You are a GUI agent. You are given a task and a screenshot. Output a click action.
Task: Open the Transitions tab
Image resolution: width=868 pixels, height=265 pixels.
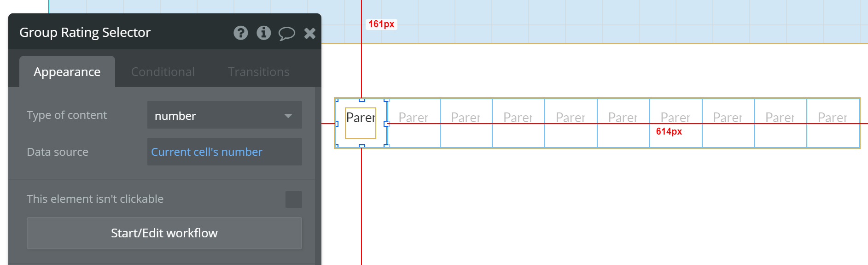pyautogui.click(x=258, y=72)
